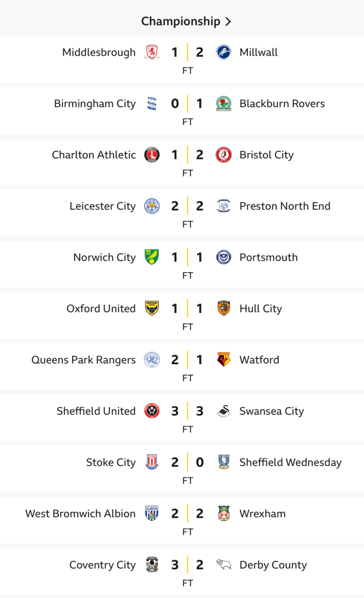The height and width of the screenshot is (598, 364).
Task: Click the Charlton Athletic 1-2 scoreline
Action: coord(187,155)
